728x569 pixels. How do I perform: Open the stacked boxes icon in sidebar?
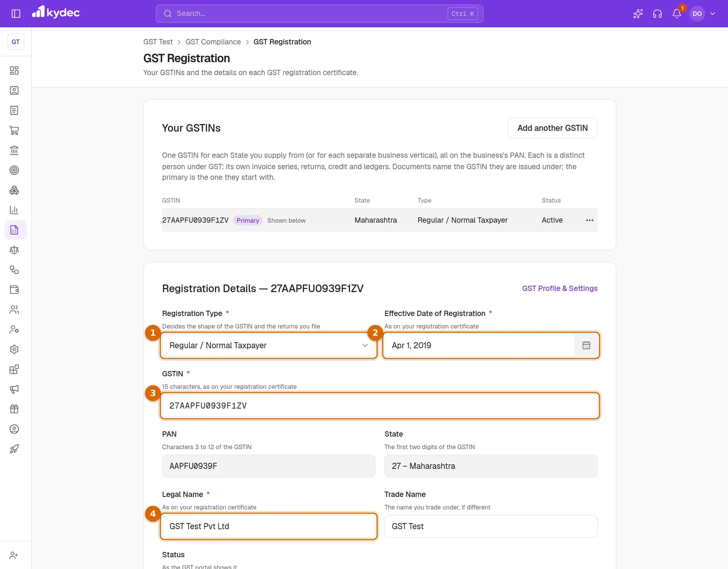(x=14, y=190)
